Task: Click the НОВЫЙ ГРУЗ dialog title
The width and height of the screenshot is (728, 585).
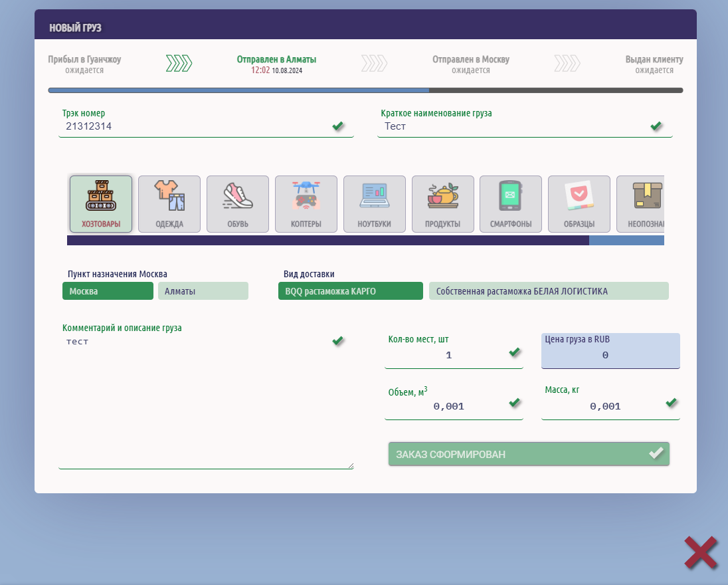Action: click(75, 28)
